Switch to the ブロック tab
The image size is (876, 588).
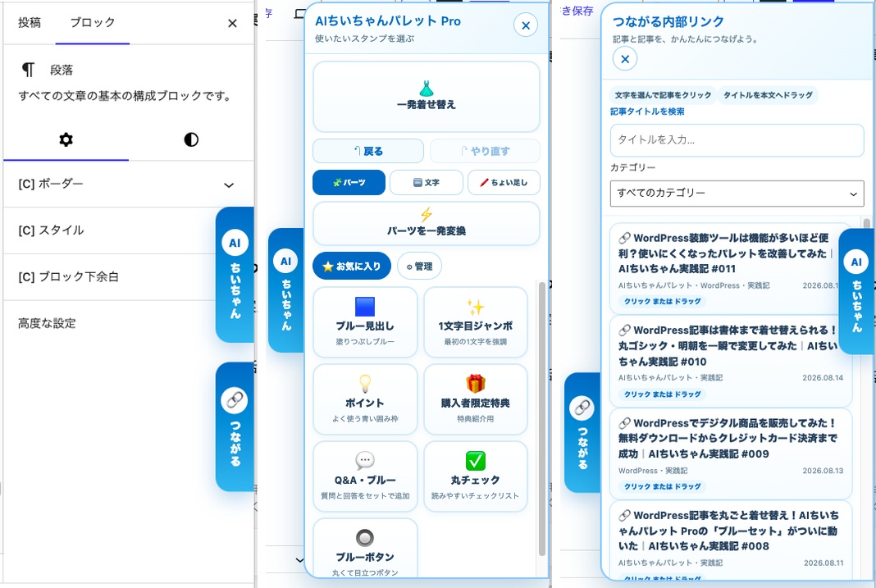pos(92,22)
